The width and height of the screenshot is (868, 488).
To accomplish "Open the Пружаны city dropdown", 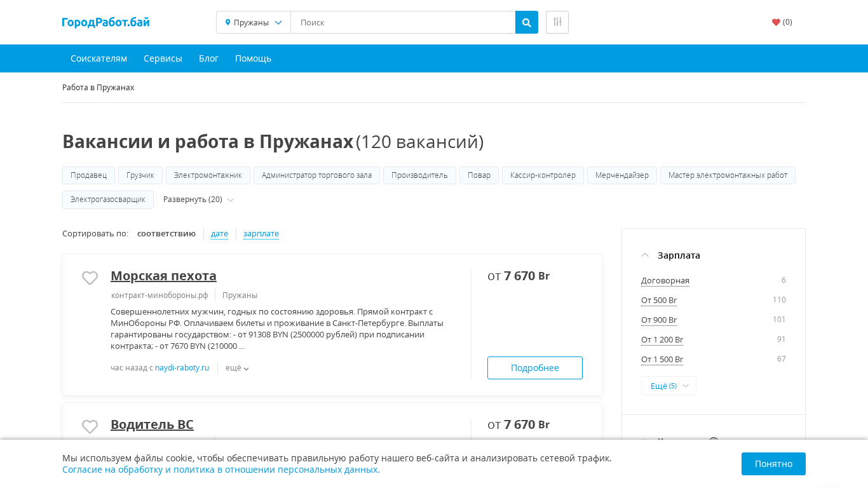I will (x=254, y=22).
